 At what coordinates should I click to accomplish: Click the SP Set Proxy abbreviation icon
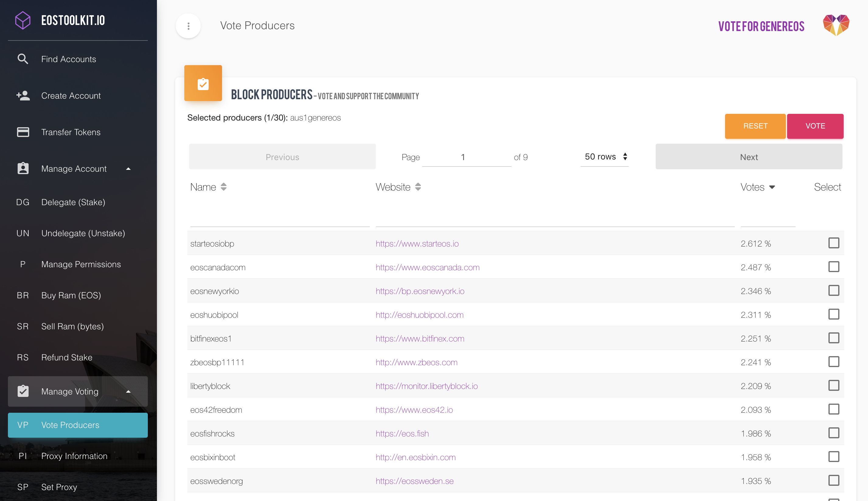pyautogui.click(x=23, y=487)
